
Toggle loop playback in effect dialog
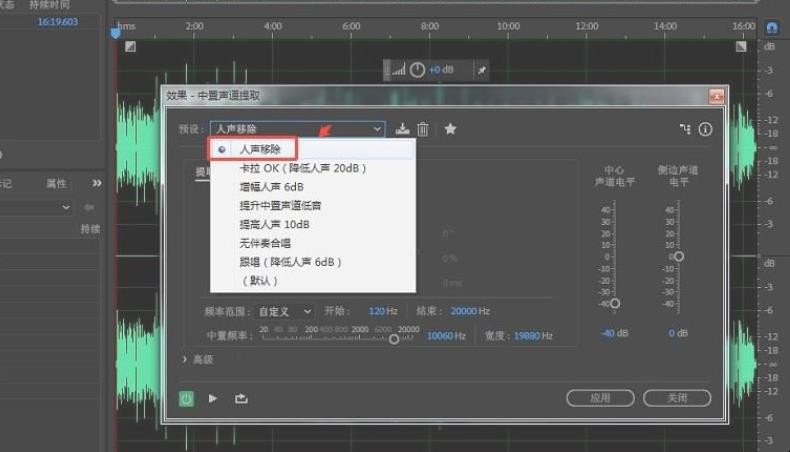coord(241,399)
